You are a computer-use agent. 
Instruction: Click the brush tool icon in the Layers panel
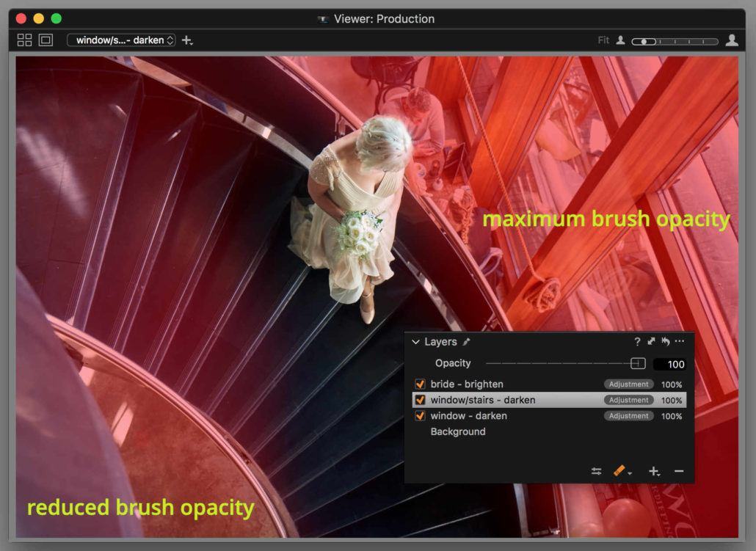click(617, 470)
